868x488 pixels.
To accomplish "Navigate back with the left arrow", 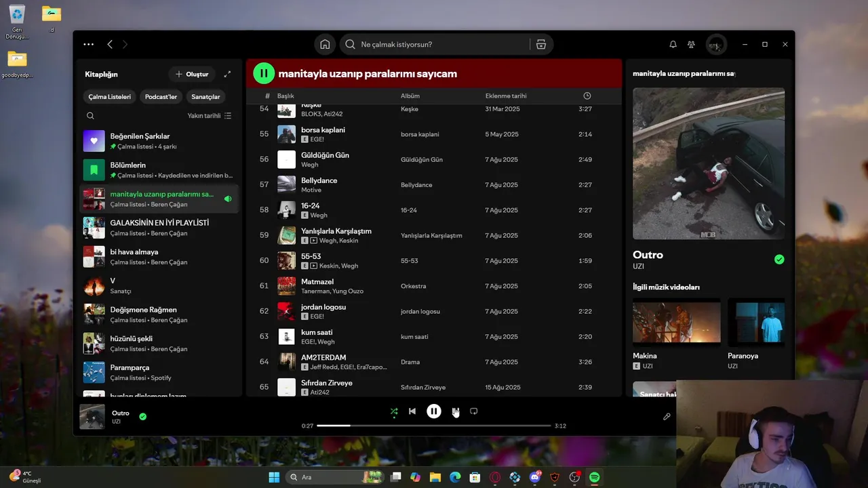I will (x=110, y=44).
